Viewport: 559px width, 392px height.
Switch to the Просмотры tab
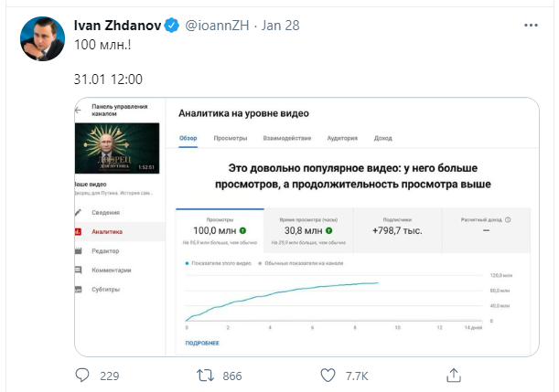pos(231,138)
